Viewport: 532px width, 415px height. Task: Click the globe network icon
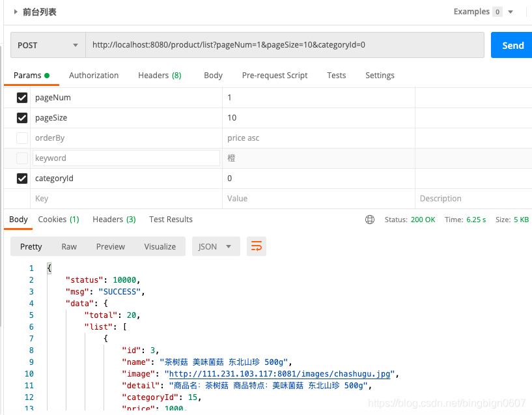369,220
